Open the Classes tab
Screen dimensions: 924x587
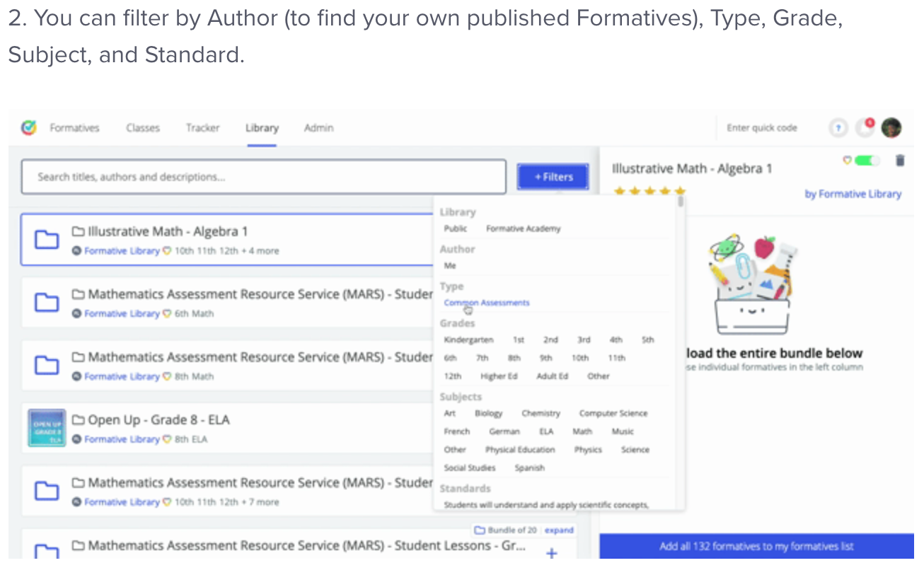(143, 128)
